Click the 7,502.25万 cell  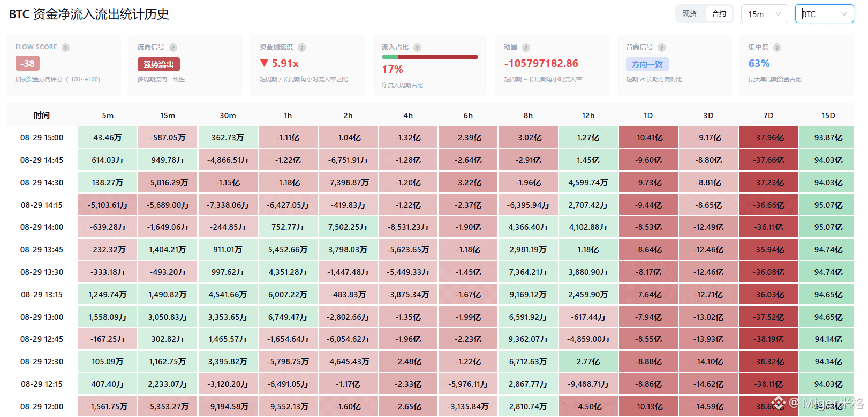coord(348,227)
